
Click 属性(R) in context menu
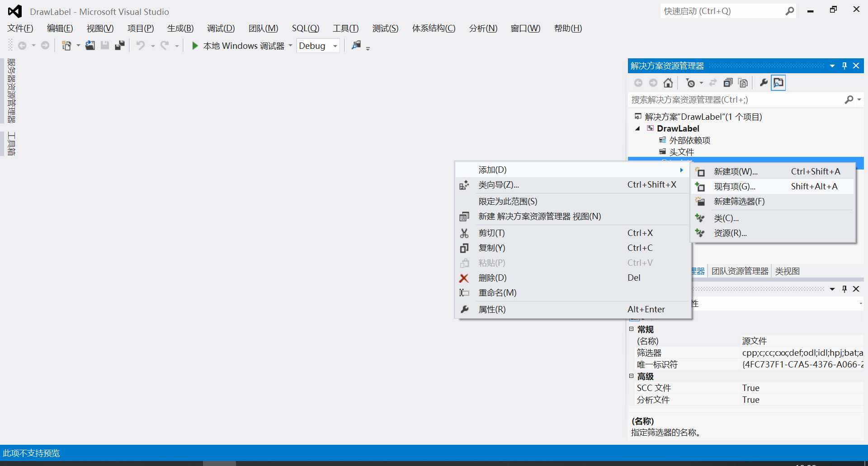pos(573,310)
